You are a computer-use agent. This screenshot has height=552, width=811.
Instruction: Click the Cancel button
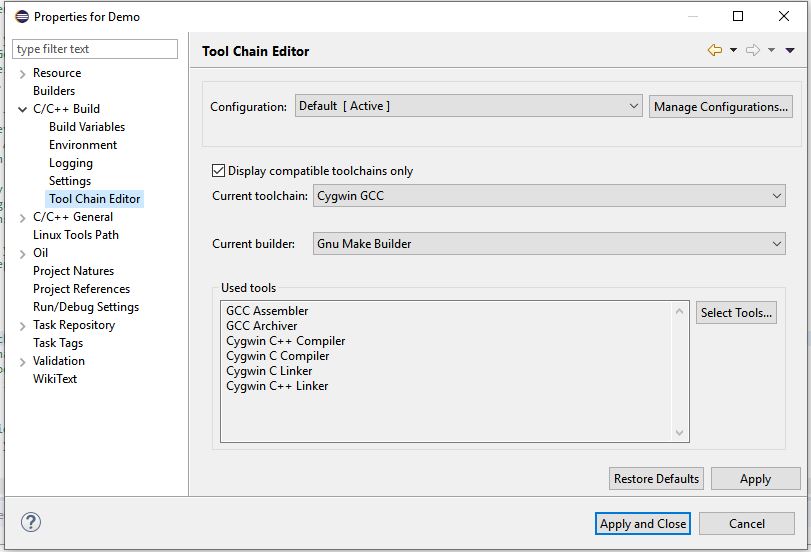pyautogui.click(x=747, y=524)
